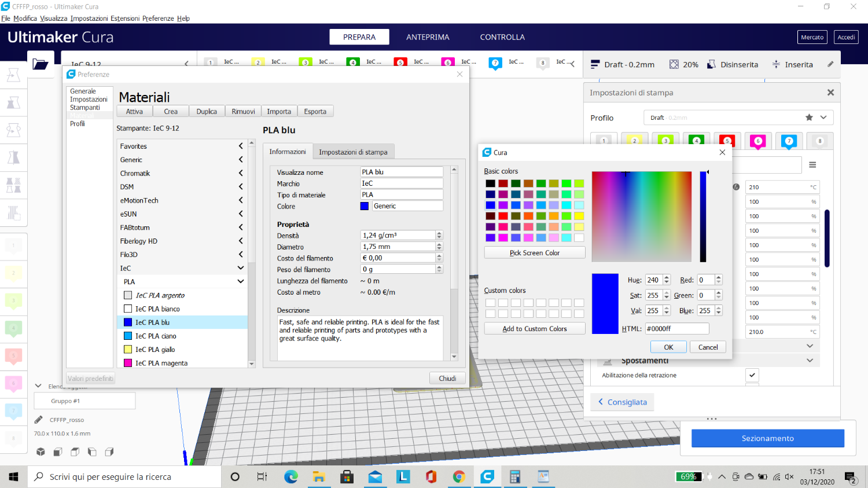Click the favorite star icon in Profilo
Image resolution: width=868 pixels, height=488 pixels.
[809, 118]
